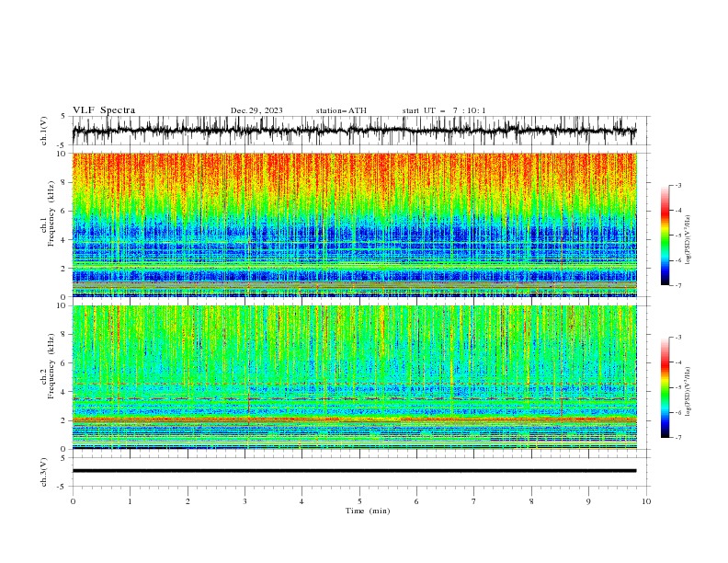Click the log(PSD) label beside ch.2 color bar
Image resolution: width=728 pixels, height=563 pixels.
tap(688, 391)
